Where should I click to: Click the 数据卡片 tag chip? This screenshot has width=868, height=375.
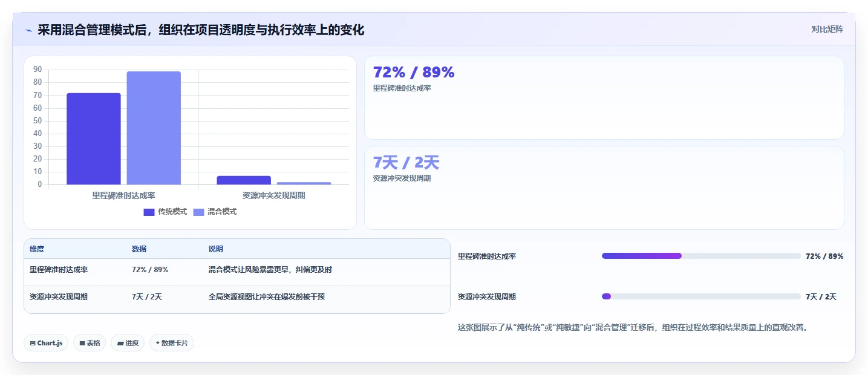pyautogui.click(x=172, y=343)
